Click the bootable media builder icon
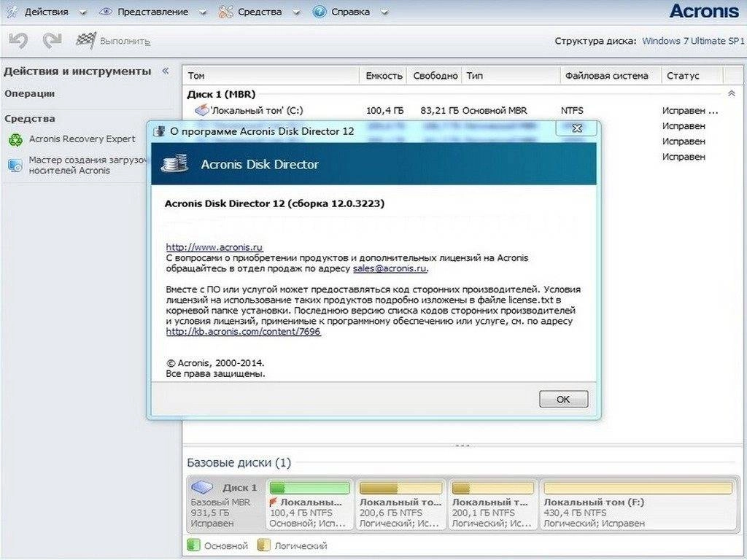 (15, 166)
